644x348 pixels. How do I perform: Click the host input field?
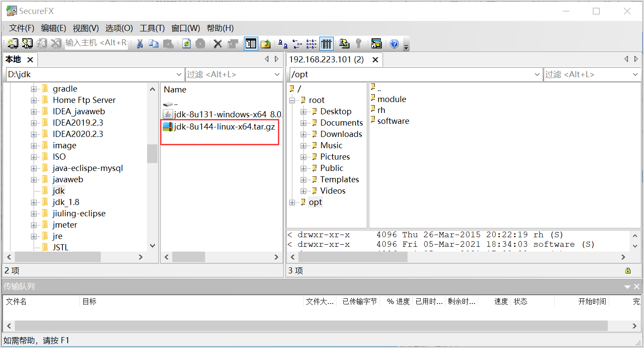[96, 43]
